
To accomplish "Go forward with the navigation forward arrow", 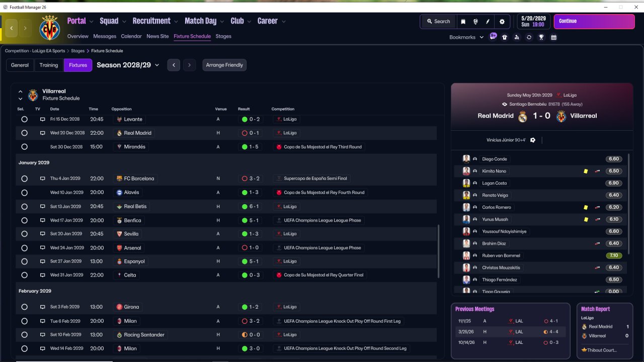I will [25, 28].
